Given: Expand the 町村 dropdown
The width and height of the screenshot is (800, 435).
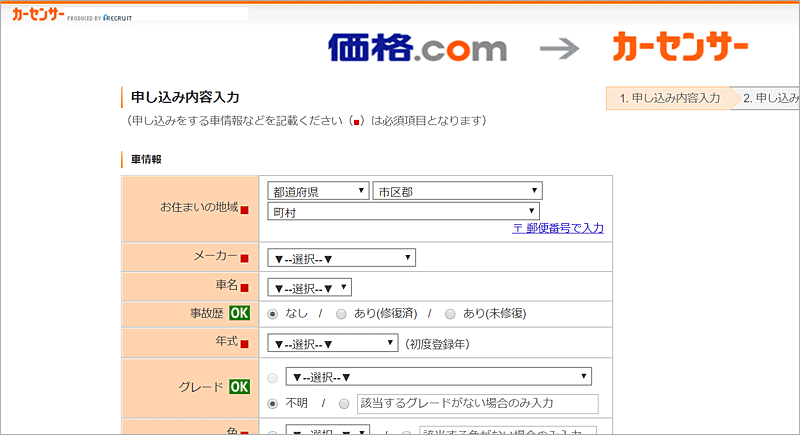Looking at the screenshot, I should (403, 212).
